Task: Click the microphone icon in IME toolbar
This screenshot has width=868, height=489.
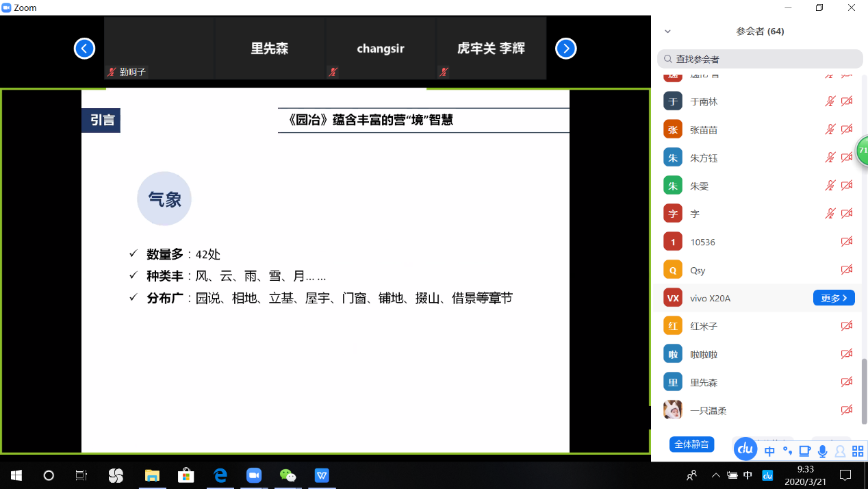Action: [x=822, y=451]
